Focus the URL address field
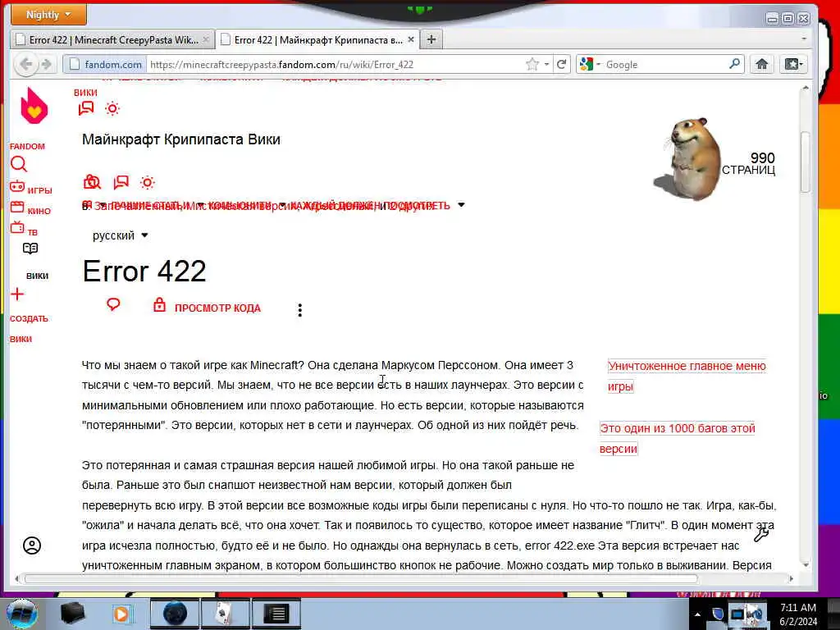840x630 pixels. (336, 64)
